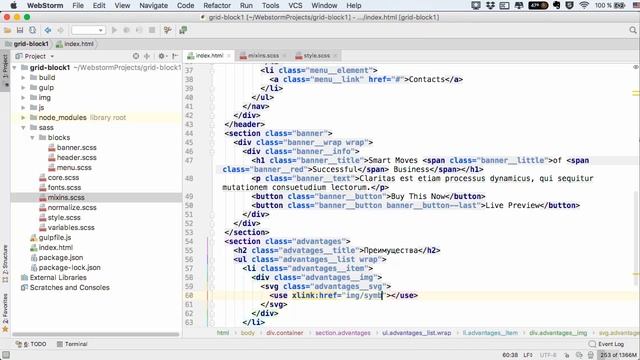Click the Synchronize toolbar icon
640x360 pixels.
[32, 30]
